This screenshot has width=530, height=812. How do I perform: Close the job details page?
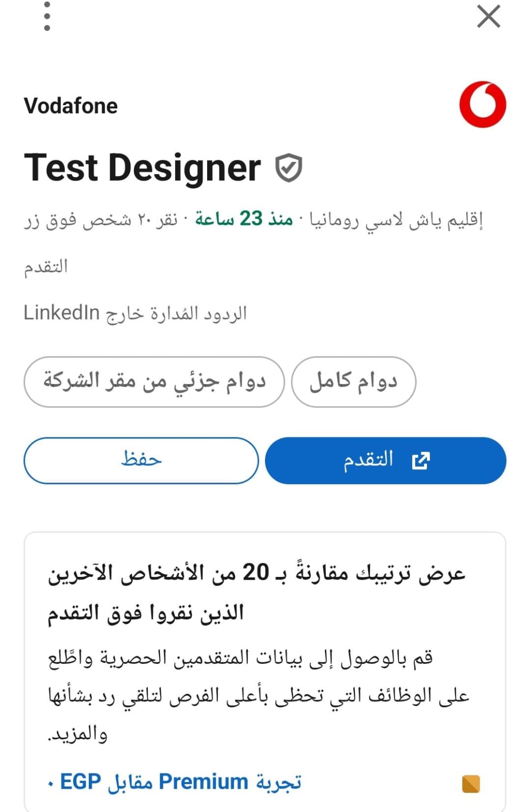click(x=488, y=16)
